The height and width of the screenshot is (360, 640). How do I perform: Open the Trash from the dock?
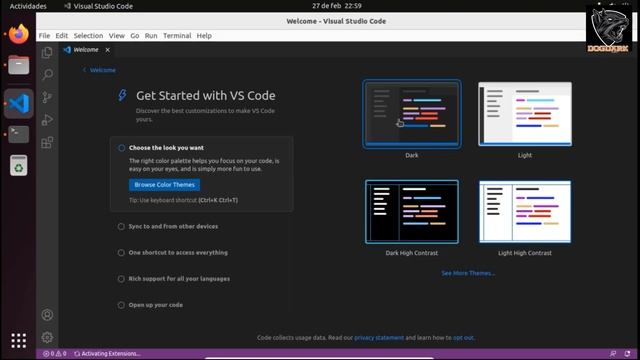pos(19,165)
